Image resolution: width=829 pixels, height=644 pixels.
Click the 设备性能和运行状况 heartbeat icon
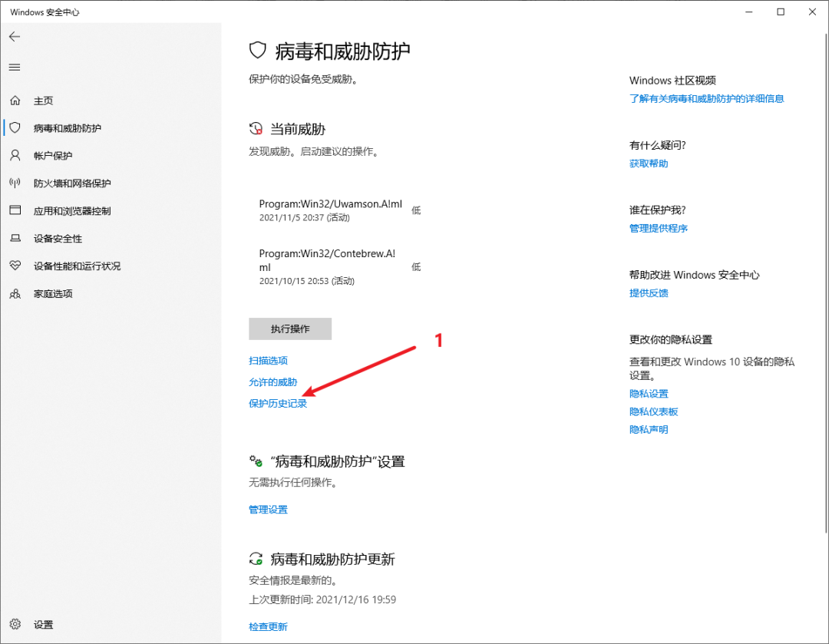tap(15, 266)
